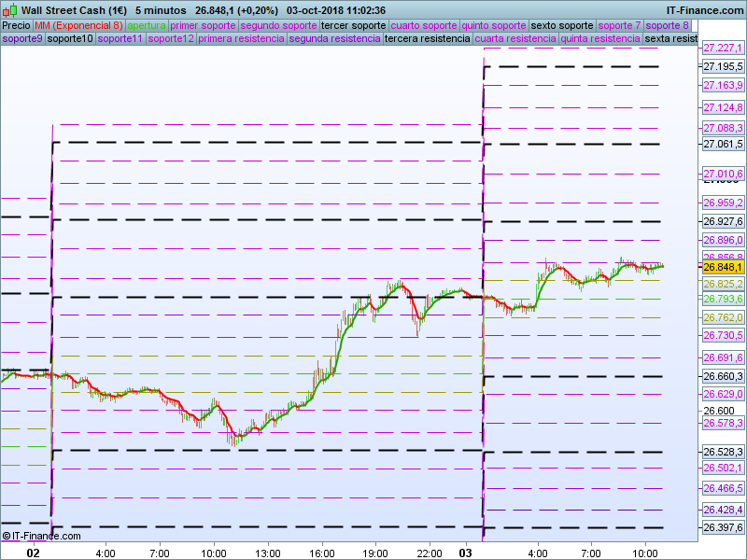The width and height of the screenshot is (747, 560).
Task: Toggle the 'tercer soporte' legend item
Action: pos(353,25)
